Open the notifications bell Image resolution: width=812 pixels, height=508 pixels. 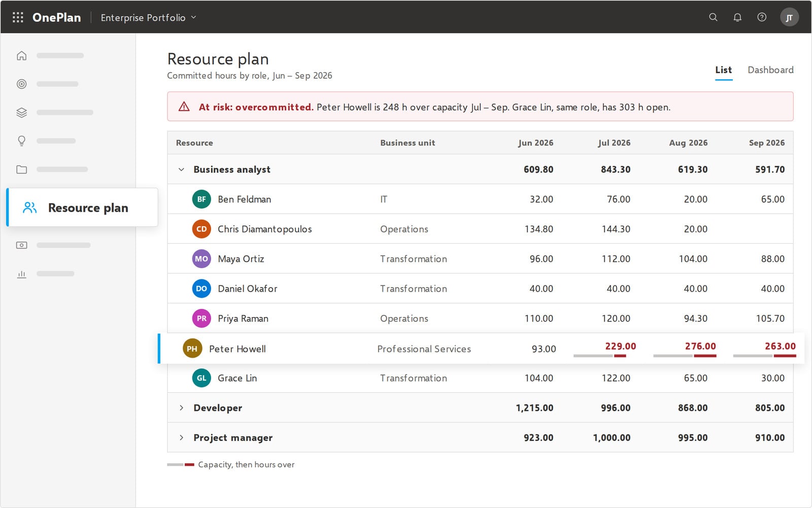click(x=737, y=17)
